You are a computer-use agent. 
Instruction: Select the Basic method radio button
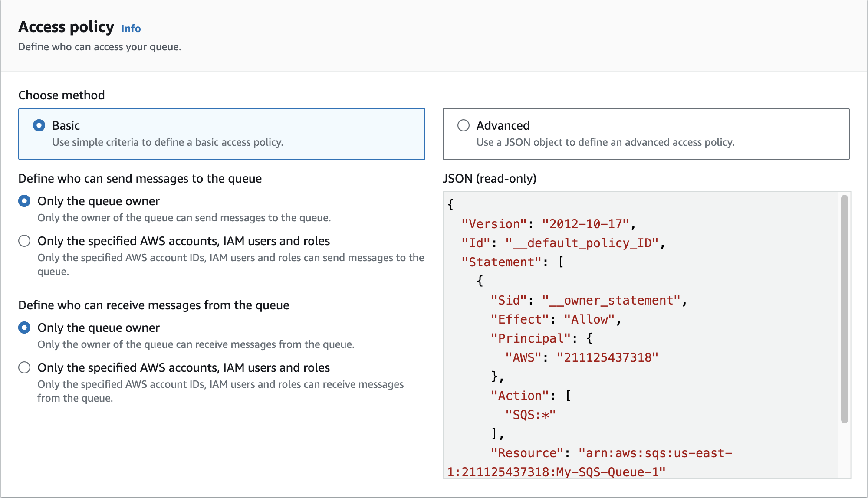pos(39,126)
